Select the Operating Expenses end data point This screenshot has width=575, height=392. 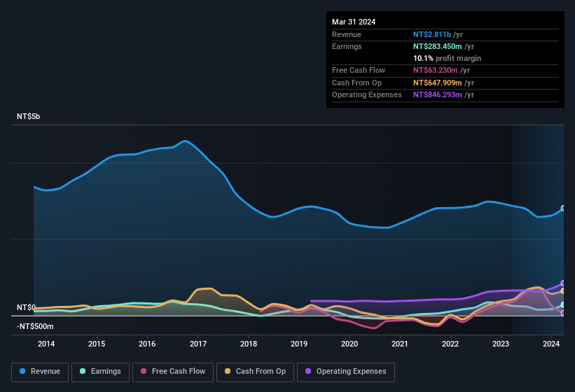point(563,283)
